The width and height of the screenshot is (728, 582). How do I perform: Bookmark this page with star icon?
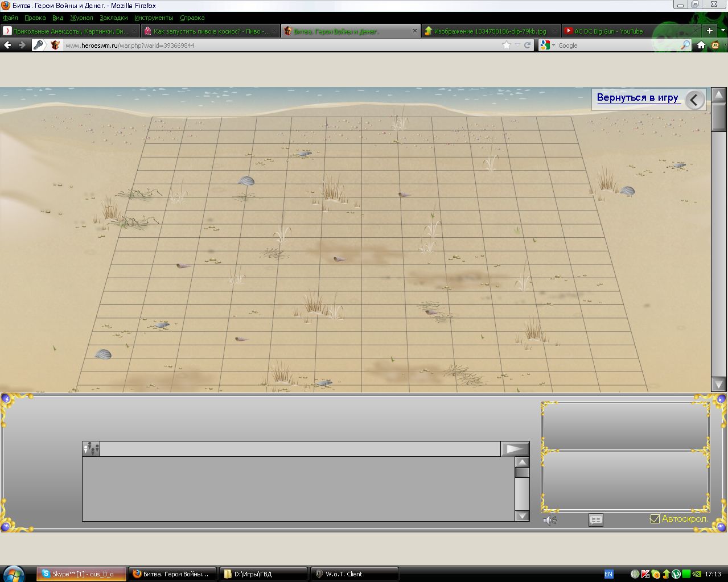click(506, 45)
